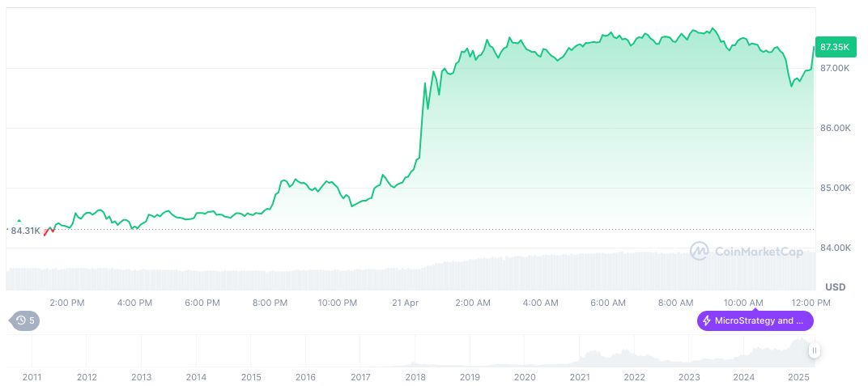Select 2024 on the year timeline
The image size is (868, 386).
tap(744, 377)
